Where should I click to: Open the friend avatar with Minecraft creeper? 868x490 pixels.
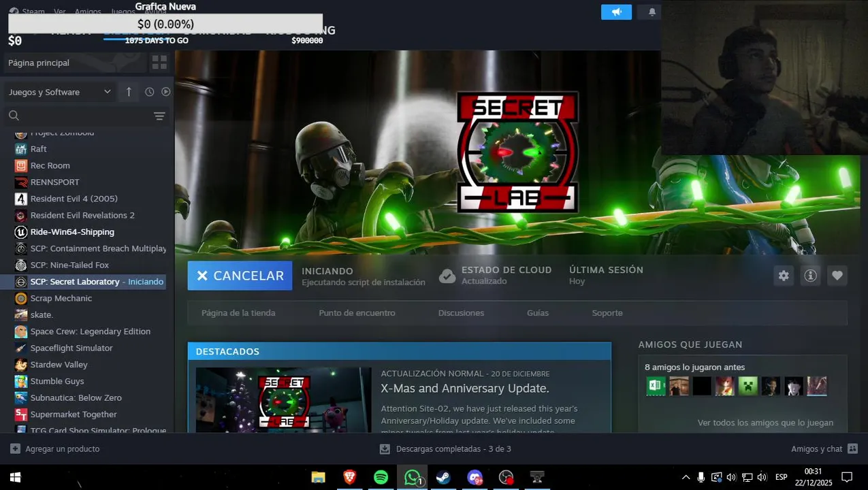(x=748, y=386)
